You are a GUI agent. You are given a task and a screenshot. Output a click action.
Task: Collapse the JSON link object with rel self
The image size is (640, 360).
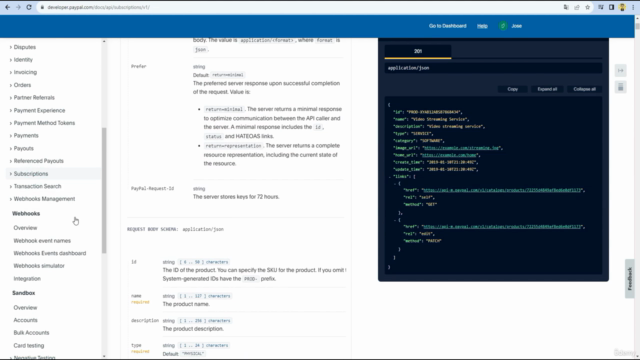coord(395,184)
